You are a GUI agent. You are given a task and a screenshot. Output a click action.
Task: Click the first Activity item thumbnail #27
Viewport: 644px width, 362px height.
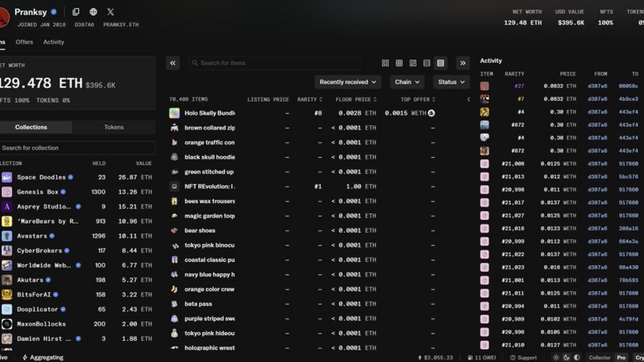point(485,86)
